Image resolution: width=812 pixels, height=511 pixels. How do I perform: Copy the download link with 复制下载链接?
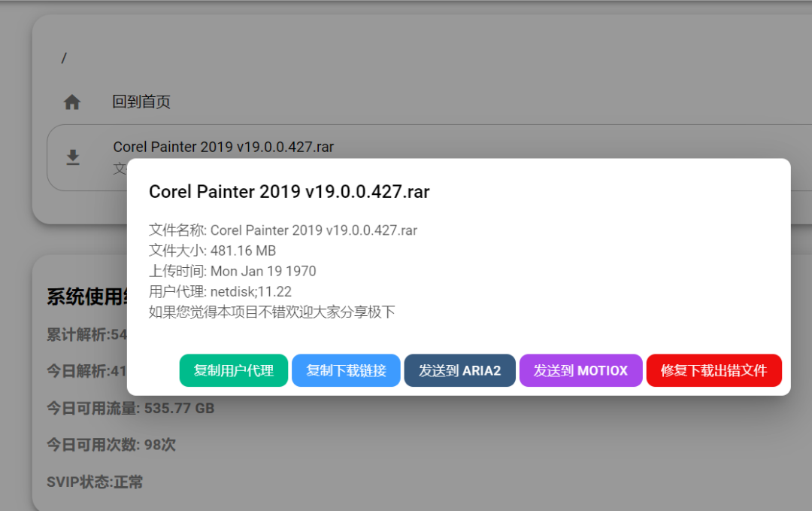pos(346,370)
